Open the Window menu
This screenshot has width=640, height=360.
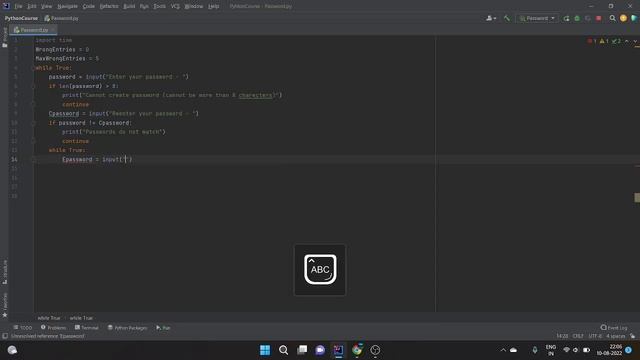coord(193,6)
